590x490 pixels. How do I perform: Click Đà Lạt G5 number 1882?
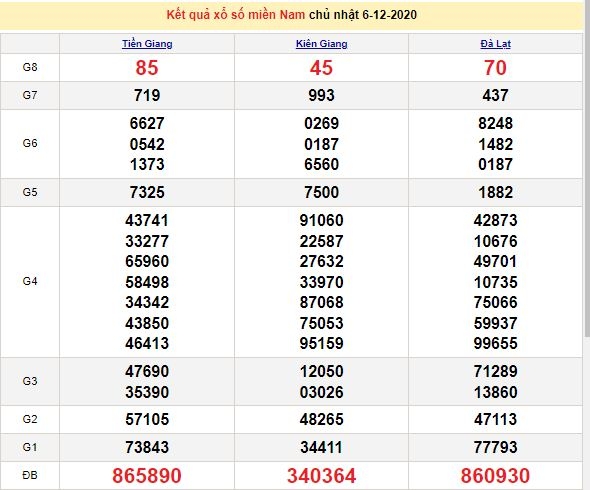click(x=495, y=192)
